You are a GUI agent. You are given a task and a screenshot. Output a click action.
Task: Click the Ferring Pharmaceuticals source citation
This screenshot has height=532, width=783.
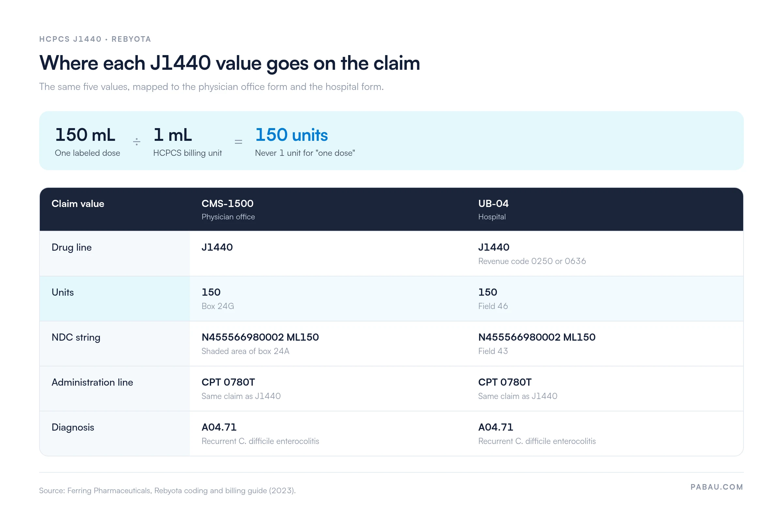tap(167, 491)
